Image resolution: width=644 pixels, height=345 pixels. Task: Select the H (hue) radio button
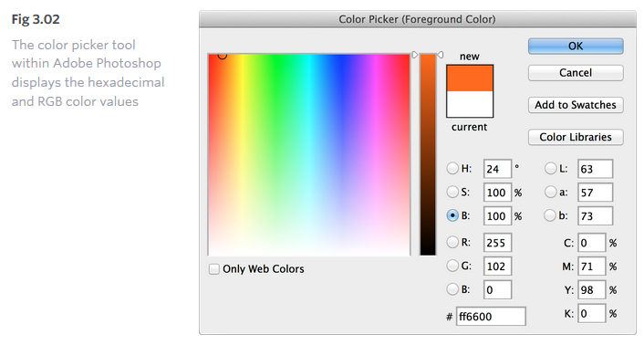pyautogui.click(x=452, y=168)
